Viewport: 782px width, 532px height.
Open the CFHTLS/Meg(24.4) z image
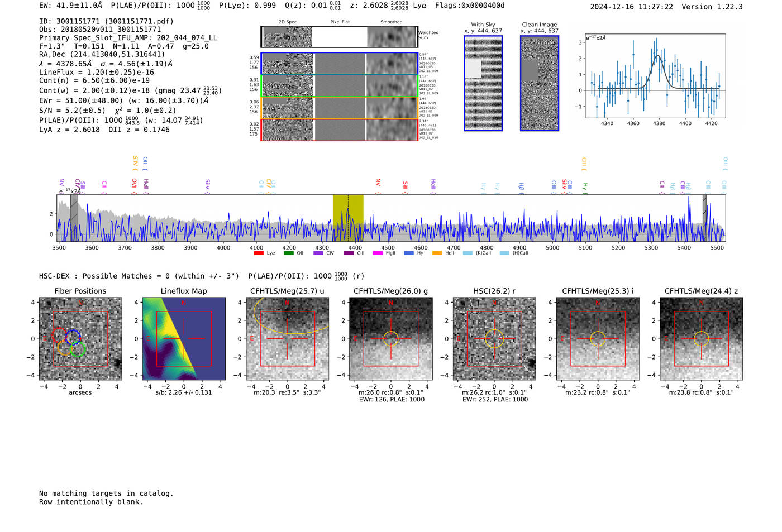[x=702, y=338]
